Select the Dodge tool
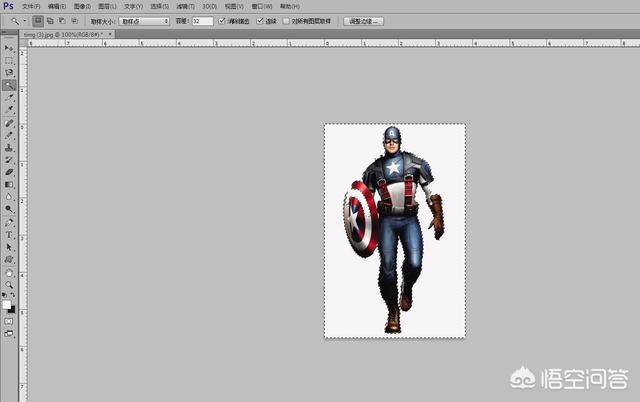 [x=9, y=209]
